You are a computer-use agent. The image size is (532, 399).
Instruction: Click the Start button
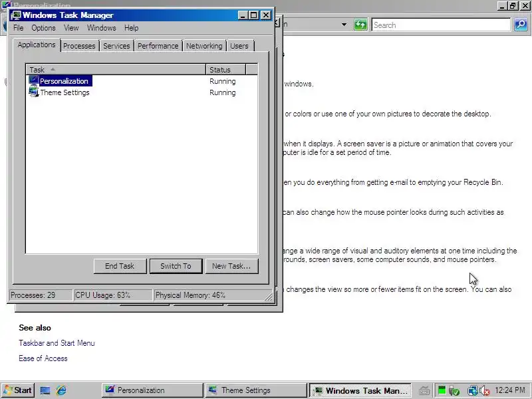point(17,390)
